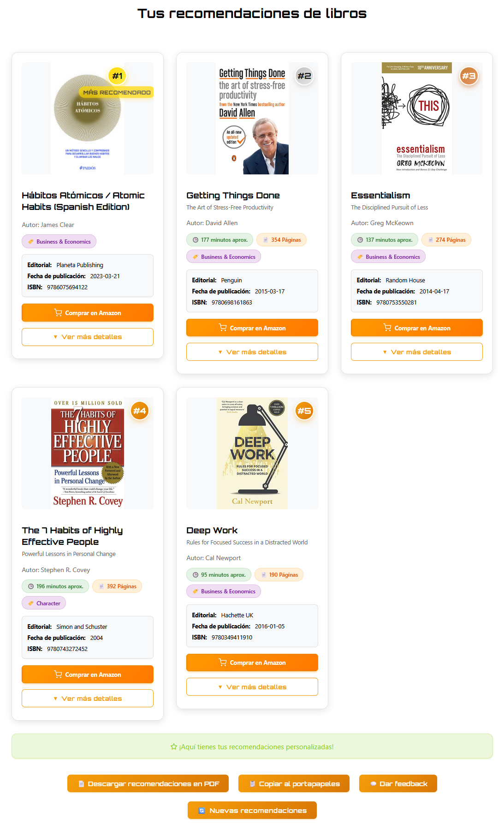This screenshot has height=836, width=504.
Task: Expand details for The 7 Habits book
Action: click(87, 698)
